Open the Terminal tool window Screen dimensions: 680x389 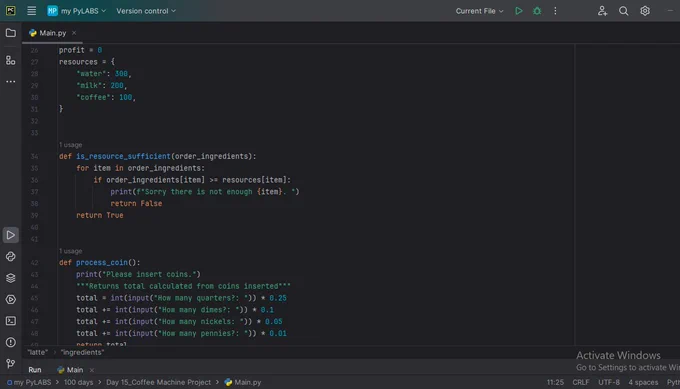point(10,321)
